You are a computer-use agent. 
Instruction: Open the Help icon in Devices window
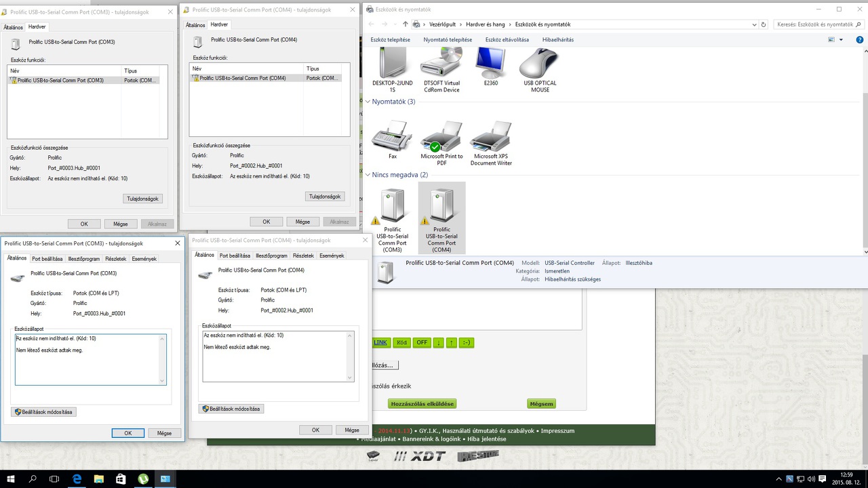(861, 40)
